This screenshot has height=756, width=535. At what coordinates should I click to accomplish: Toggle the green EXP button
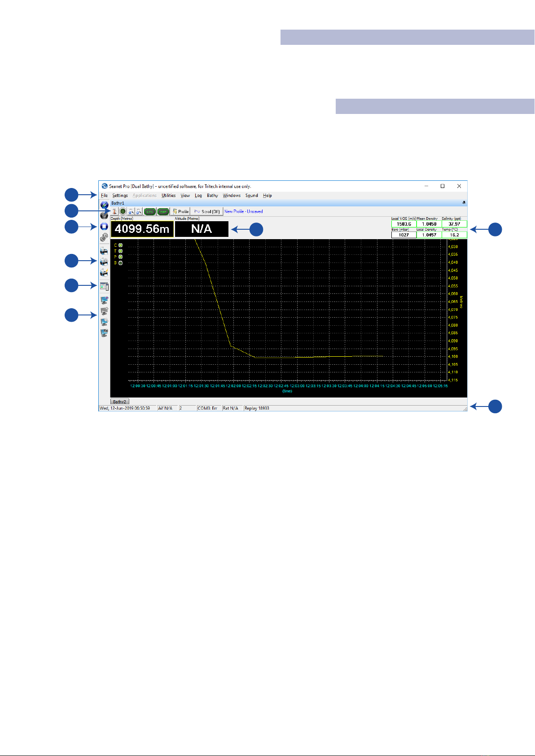pos(163,211)
